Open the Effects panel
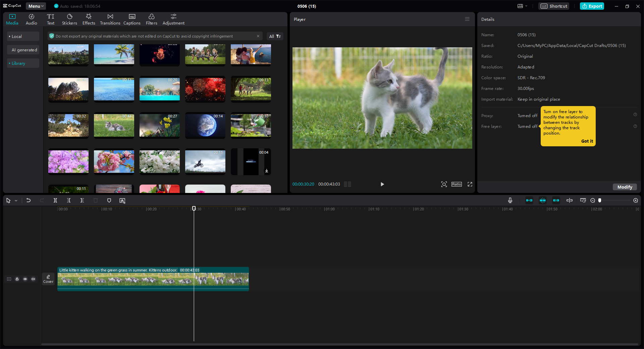This screenshot has width=644, height=349. tap(89, 19)
